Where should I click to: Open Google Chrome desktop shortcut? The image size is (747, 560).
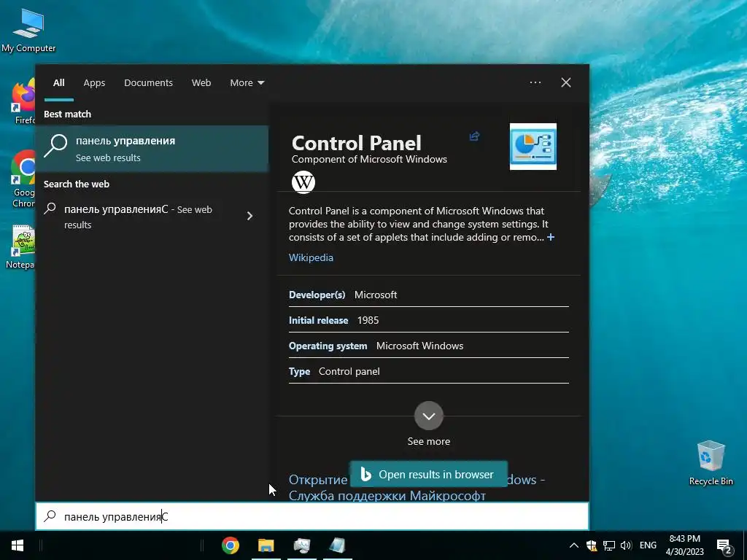pos(23,179)
